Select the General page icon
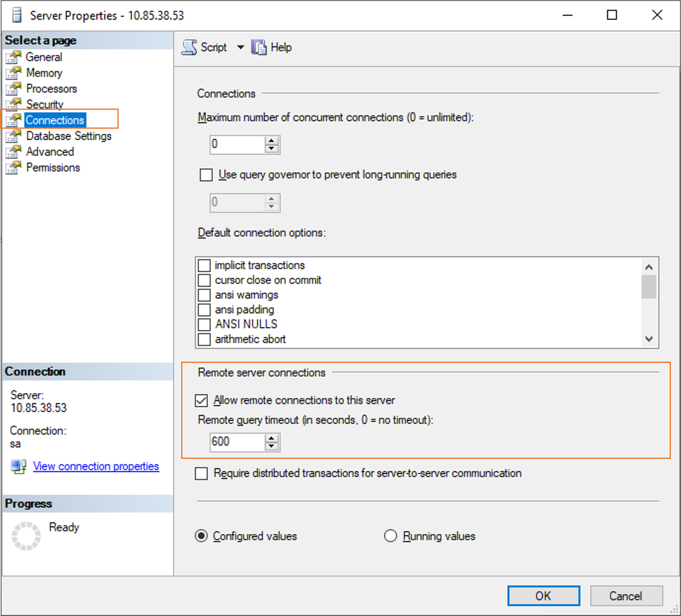 point(13,57)
